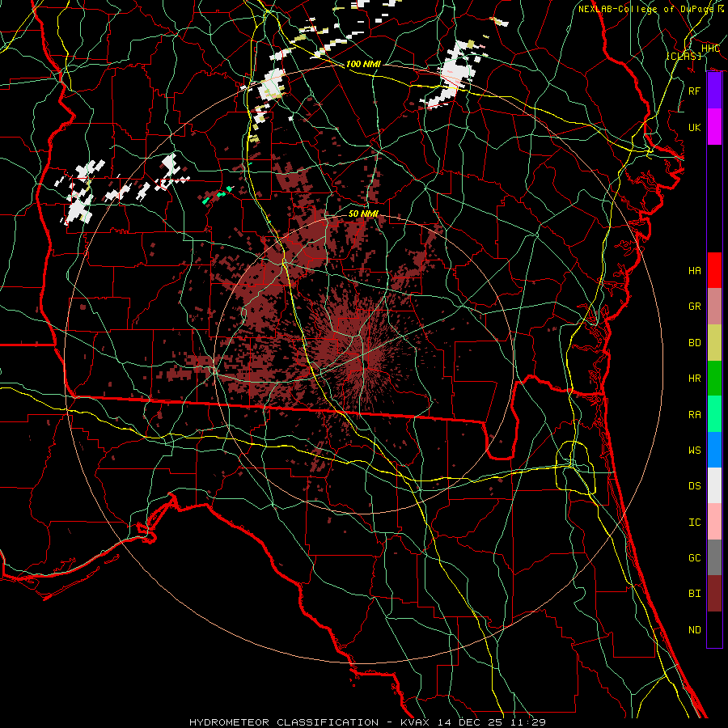Click the GC legend label
This screenshot has height=728, width=728.
click(695, 557)
